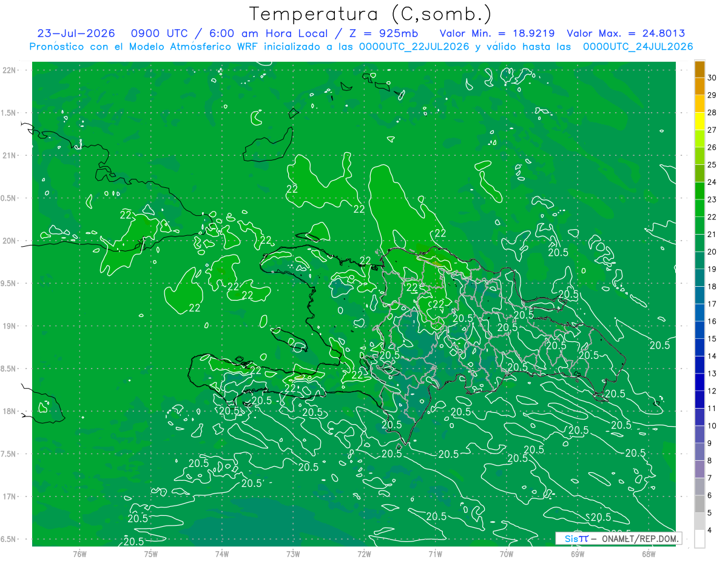This screenshot has width=728, height=562.
Task: Click the '76W' longitude axis label
Action: (x=79, y=554)
